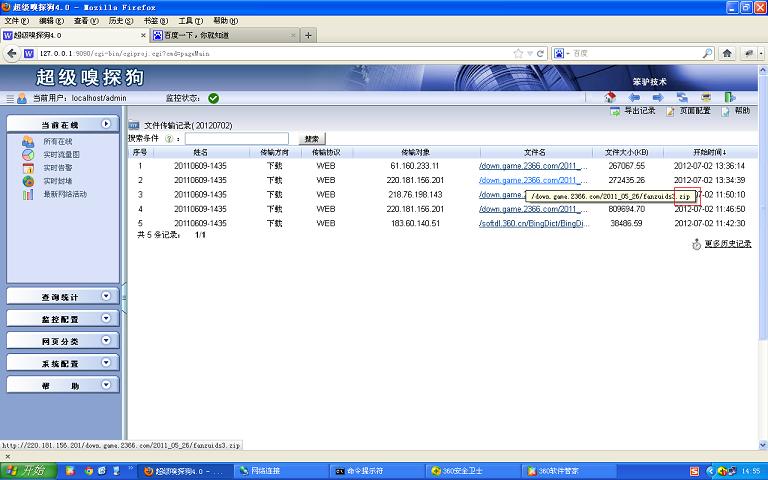The width and height of the screenshot is (768, 480).
Task: Click the blue back arrow icon
Action: tap(634, 97)
